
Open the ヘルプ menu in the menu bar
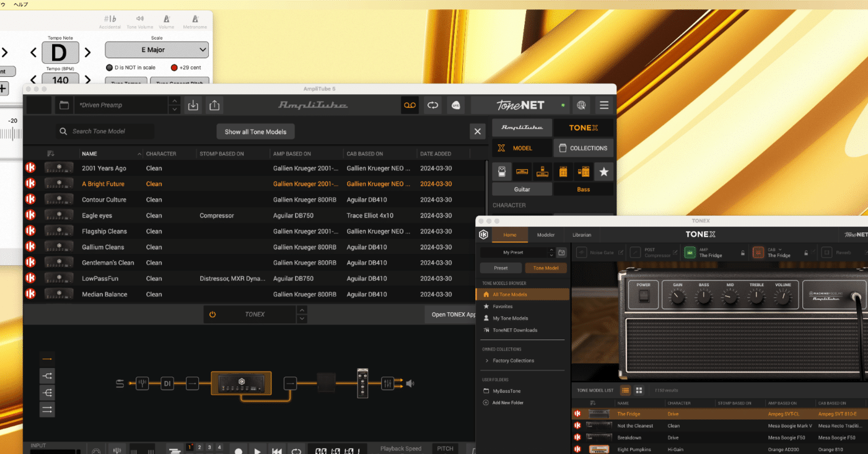pos(20,2)
